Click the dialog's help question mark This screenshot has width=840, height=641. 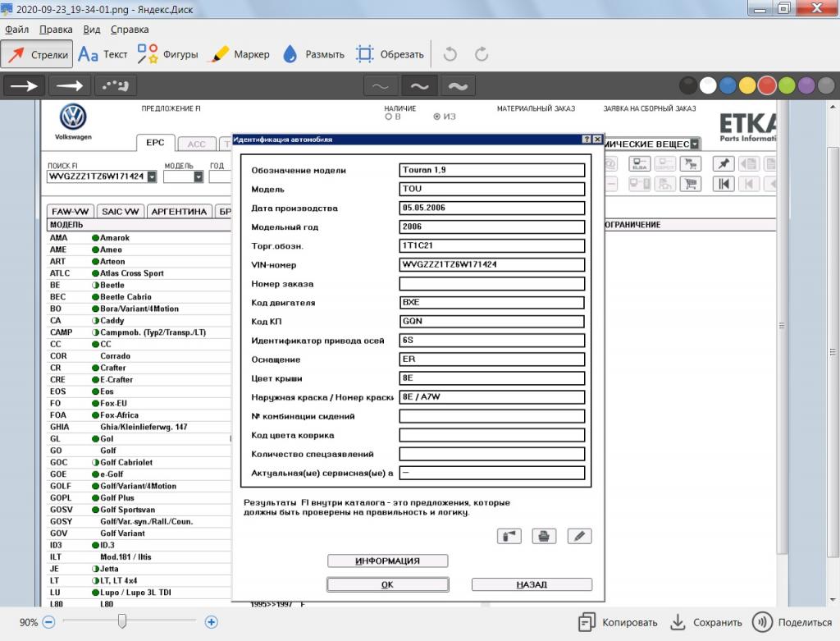coord(587,140)
